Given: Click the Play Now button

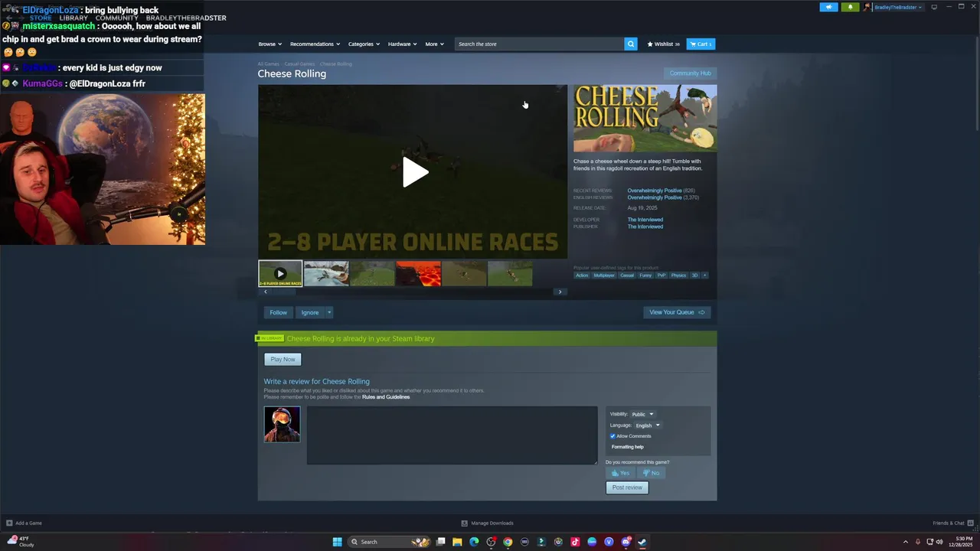Looking at the screenshot, I should [283, 359].
